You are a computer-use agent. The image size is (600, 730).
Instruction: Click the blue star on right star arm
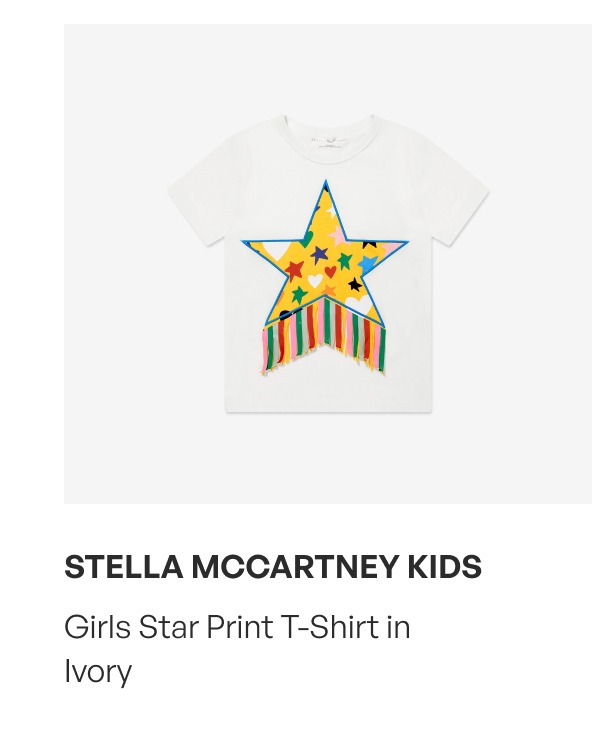click(368, 263)
